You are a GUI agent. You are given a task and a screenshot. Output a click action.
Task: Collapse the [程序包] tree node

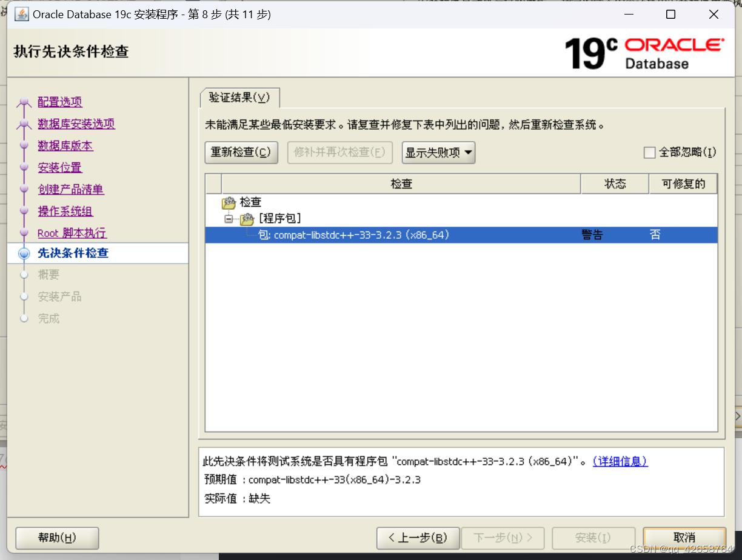[229, 219]
